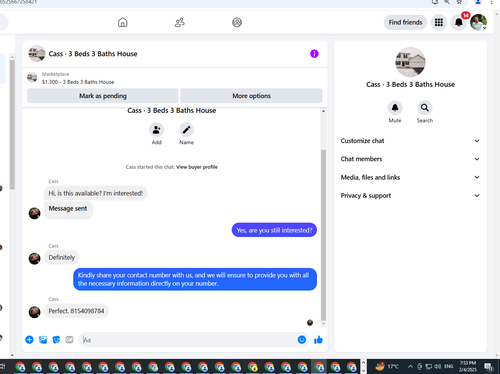Open Windows notification center icon
This screenshot has height=374, width=500.
tap(489, 367)
